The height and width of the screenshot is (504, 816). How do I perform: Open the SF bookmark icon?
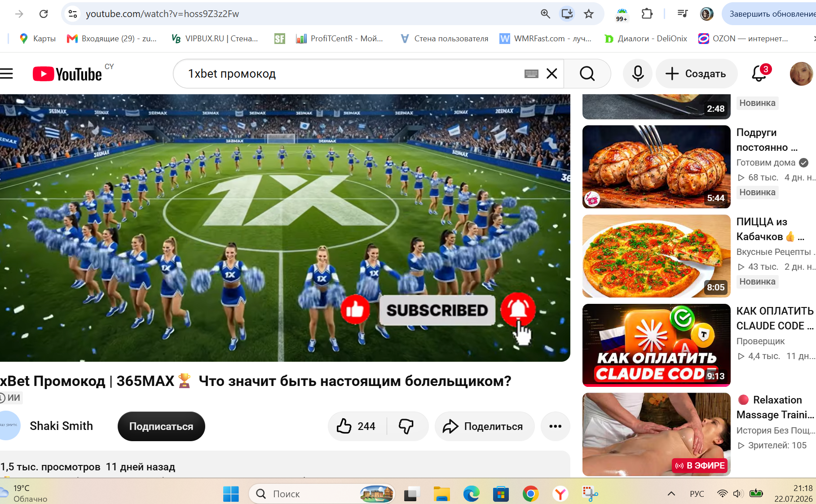coord(280,39)
